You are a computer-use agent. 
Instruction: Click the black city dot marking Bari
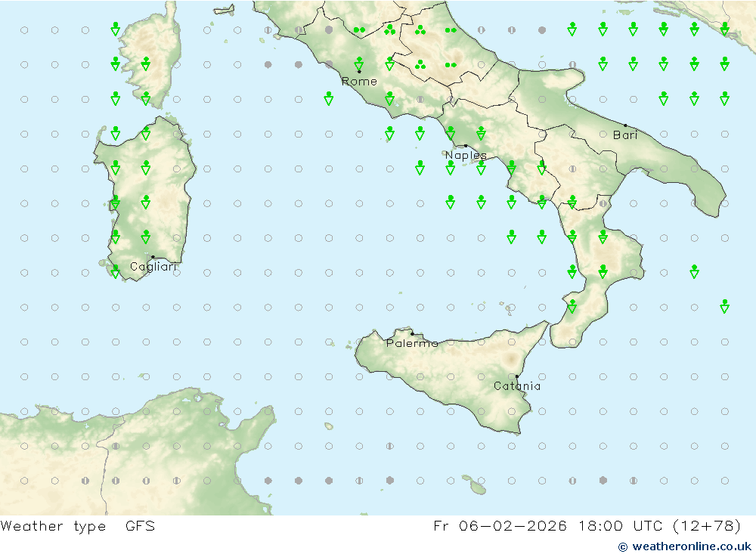625,125
